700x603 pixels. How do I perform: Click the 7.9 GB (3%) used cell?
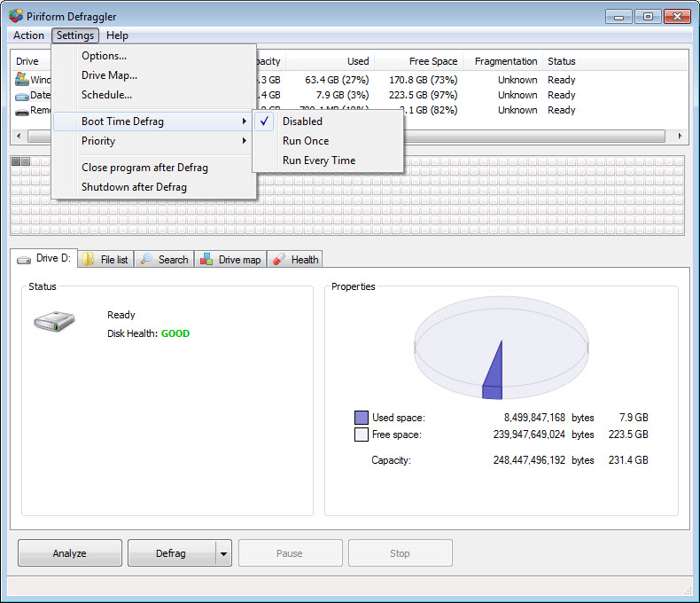coord(342,95)
